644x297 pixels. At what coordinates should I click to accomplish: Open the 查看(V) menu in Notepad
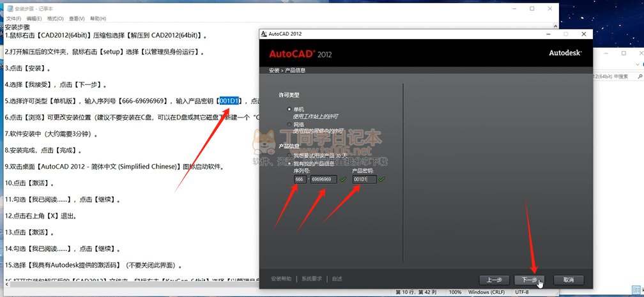(x=77, y=19)
